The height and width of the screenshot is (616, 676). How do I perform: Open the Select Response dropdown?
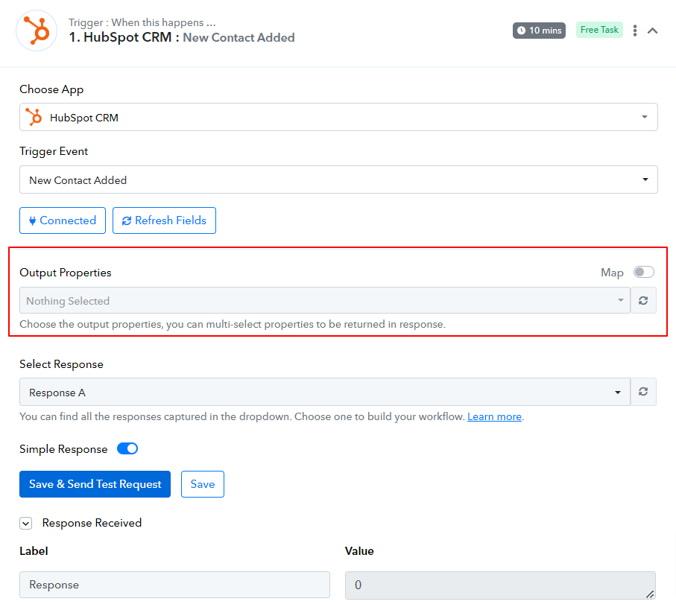point(325,392)
